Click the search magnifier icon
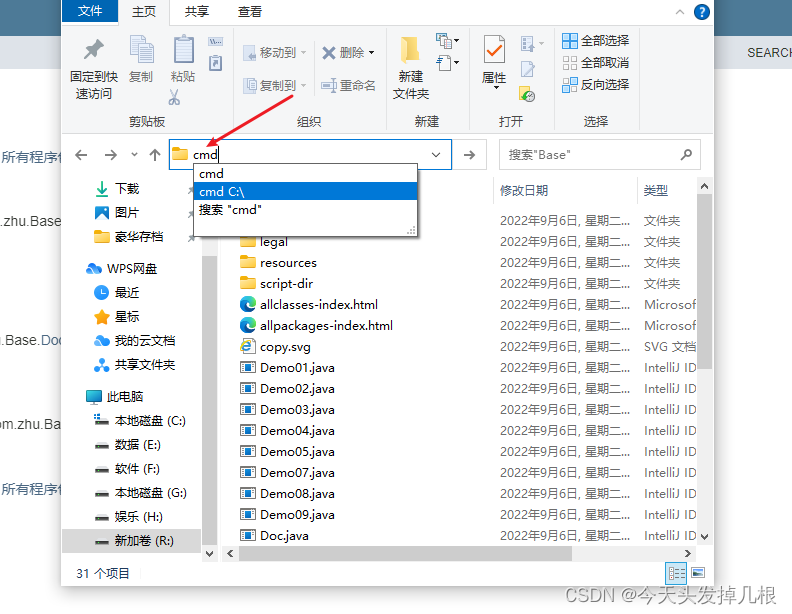This screenshot has width=792, height=614. click(x=686, y=155)
